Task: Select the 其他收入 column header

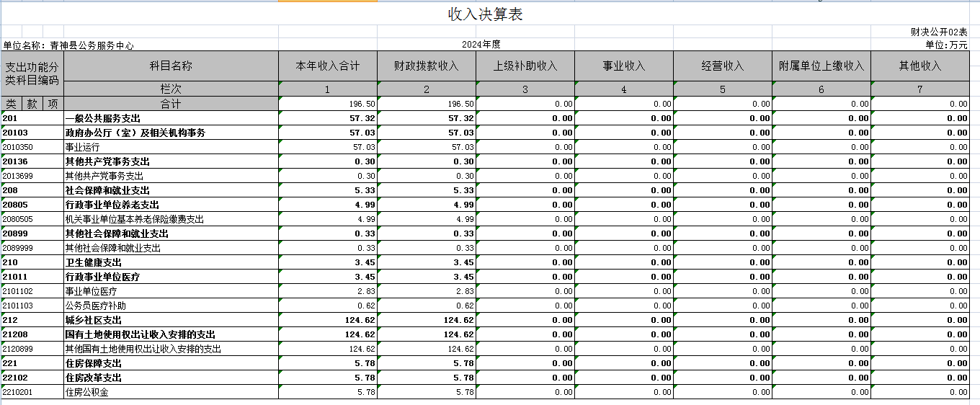Action: [x=919, y=66]
